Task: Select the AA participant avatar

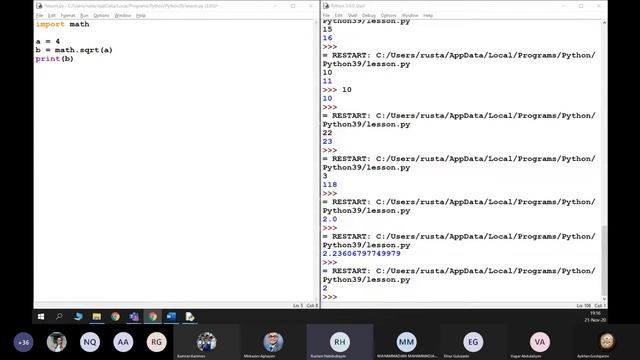Action: click(x=123, y=342)
